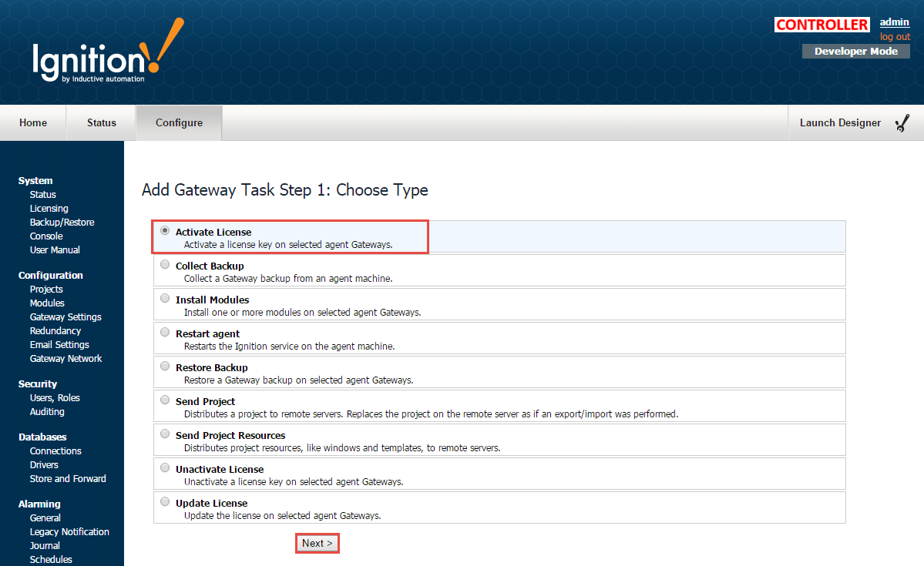
Task: Go to Gateway Network page
Action: pos(66,359)
